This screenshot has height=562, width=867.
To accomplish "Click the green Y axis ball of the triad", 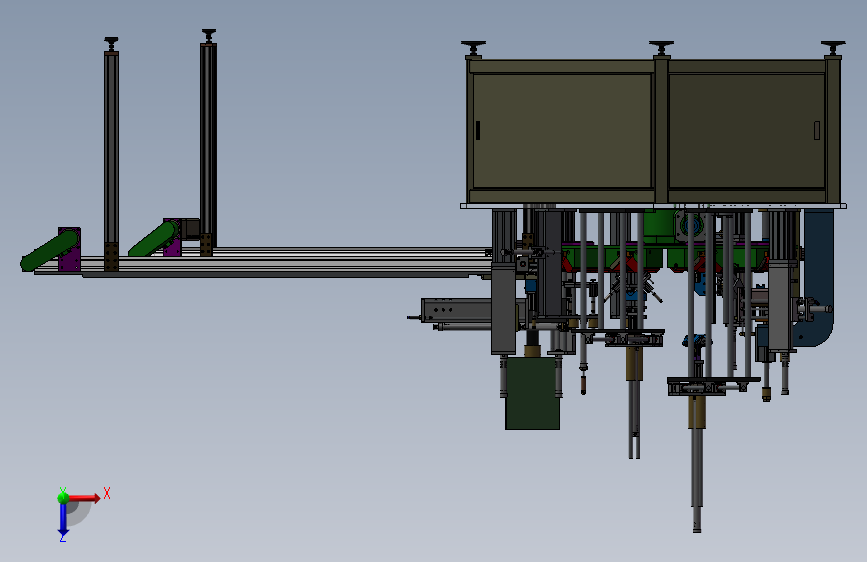I will (63, 498).
